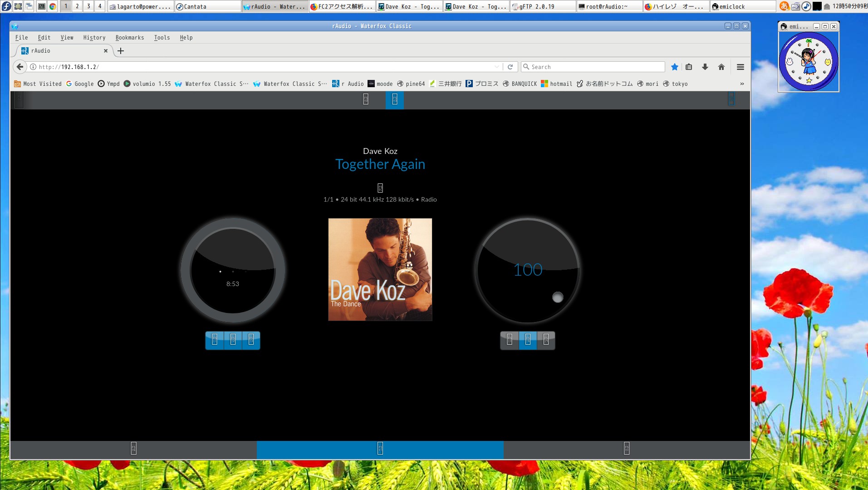Toggle random, middle button under time knob
Viewport: 868px width, 490px height.
pyautogui.click(x=233, y=340)
